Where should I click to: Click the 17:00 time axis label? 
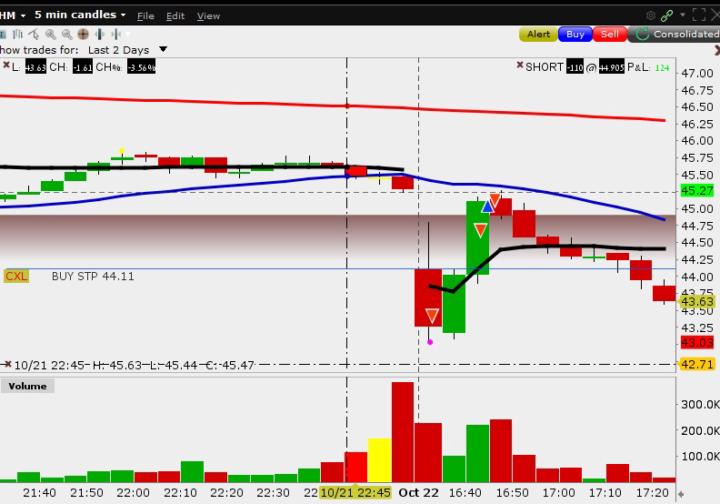click(x=558, y=493)
